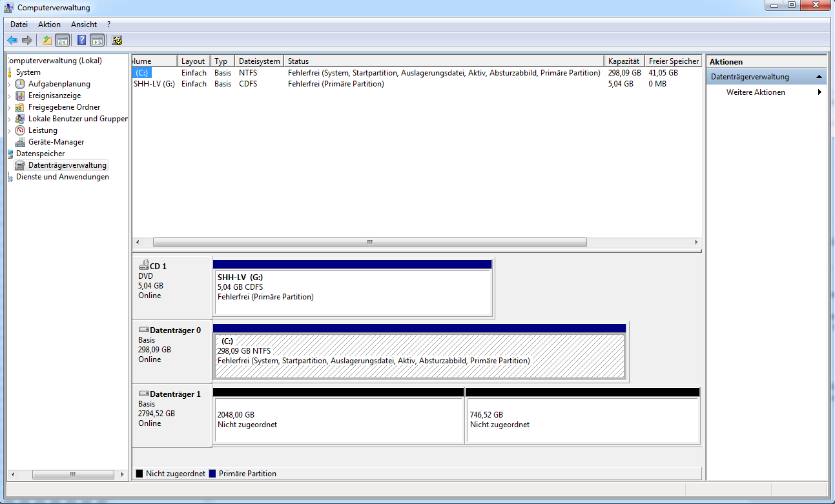835x504 pixels.
Task: Sort by the Status column header
Action: coord(444,61)
